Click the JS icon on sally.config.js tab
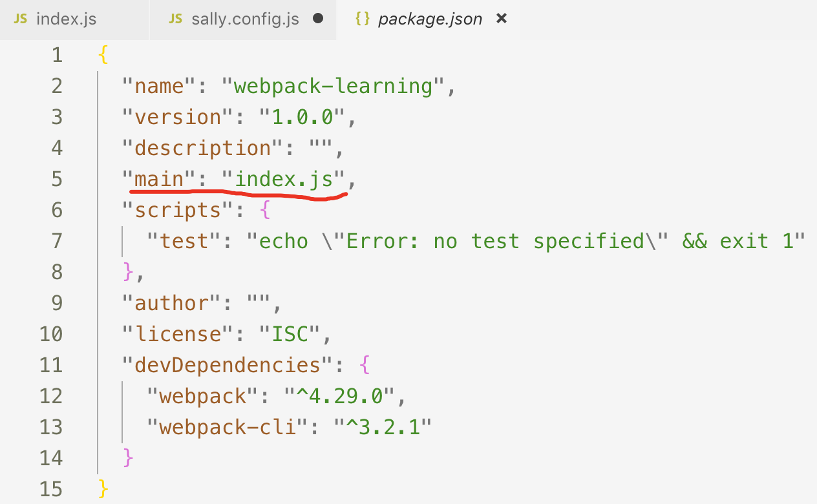 click(175, 19)
